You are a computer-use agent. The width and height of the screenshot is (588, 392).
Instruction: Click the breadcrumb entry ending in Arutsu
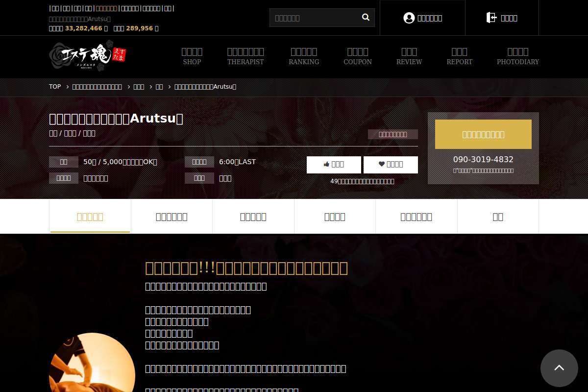pos(205,87)
